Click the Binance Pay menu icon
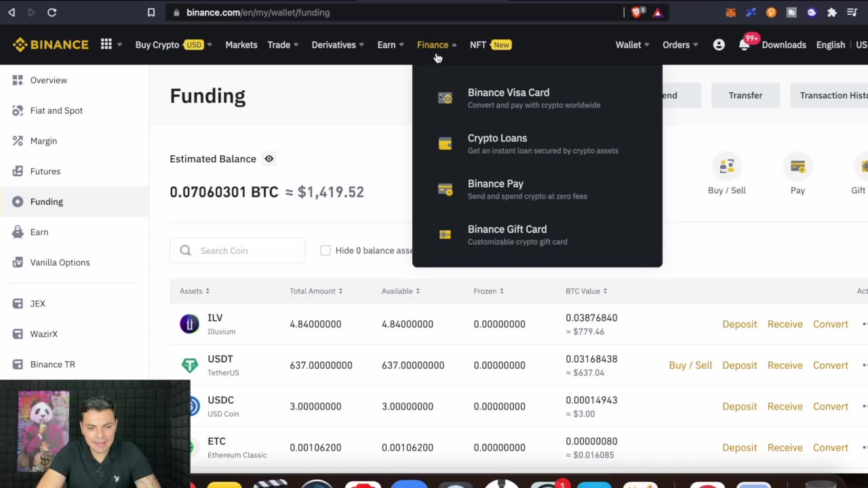 pyautogui.click(x=445, y=189)
